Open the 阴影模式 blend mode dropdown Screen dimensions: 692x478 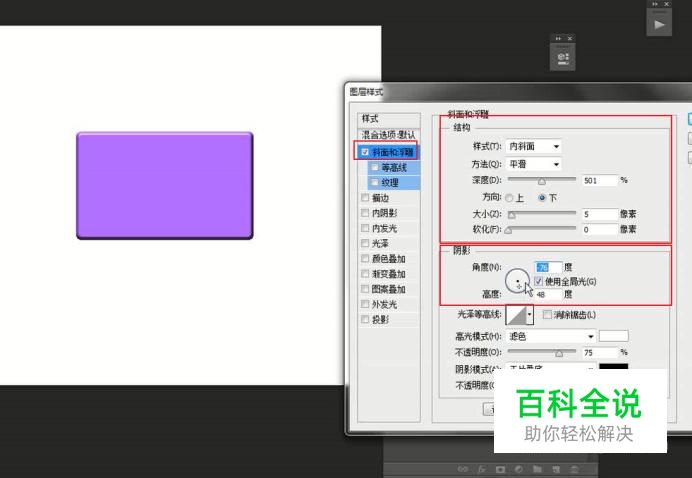[551, 367]
